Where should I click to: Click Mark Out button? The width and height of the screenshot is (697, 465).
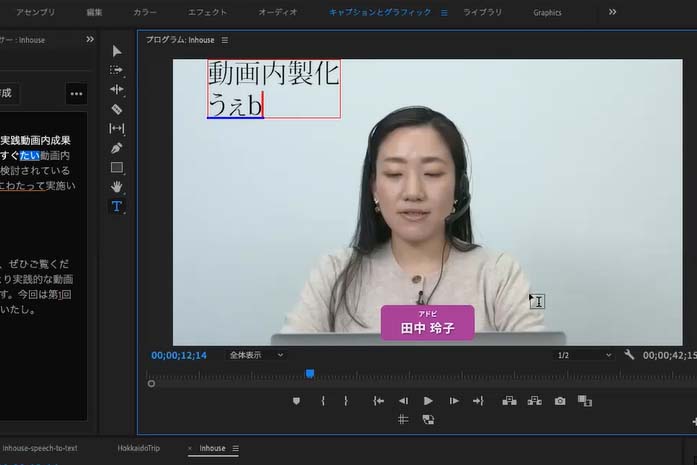(x=346, y=401)
